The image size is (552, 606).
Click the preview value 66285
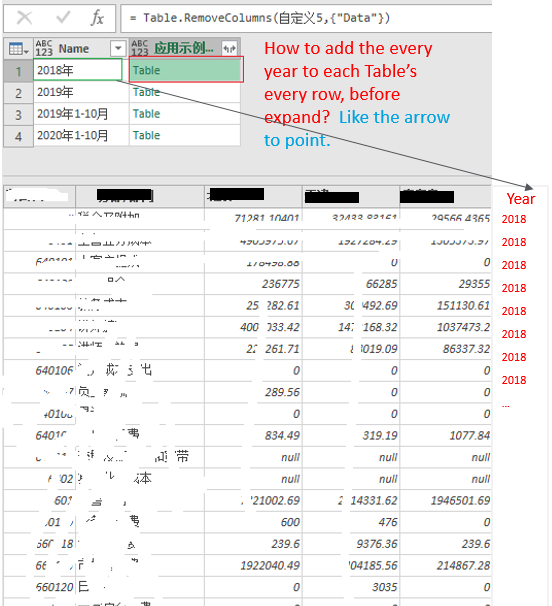pos(381,284)
